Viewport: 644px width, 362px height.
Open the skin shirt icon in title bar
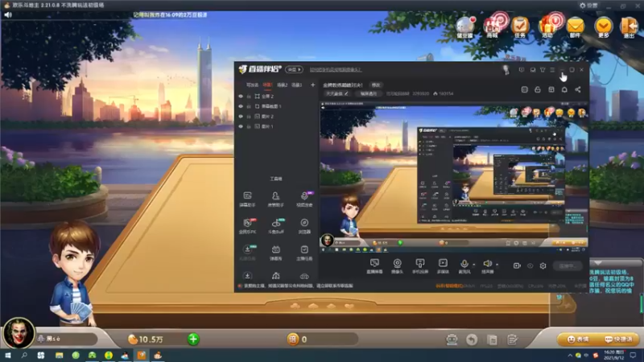[543, 70]
